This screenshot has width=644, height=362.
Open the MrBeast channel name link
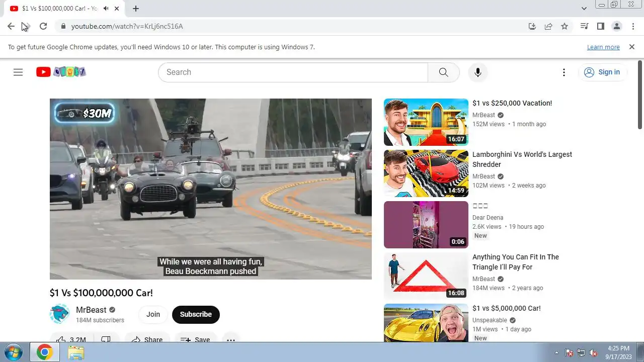pos(91,310)
